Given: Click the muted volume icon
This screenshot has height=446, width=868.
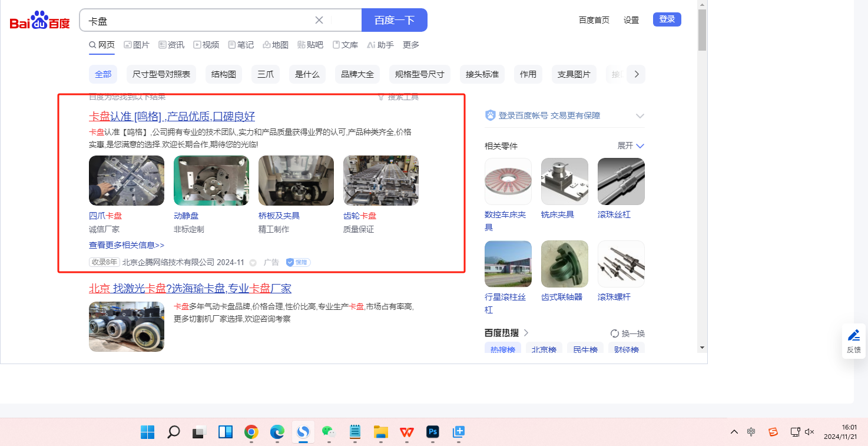Looking at the screenshot, I should pos(809,432).
